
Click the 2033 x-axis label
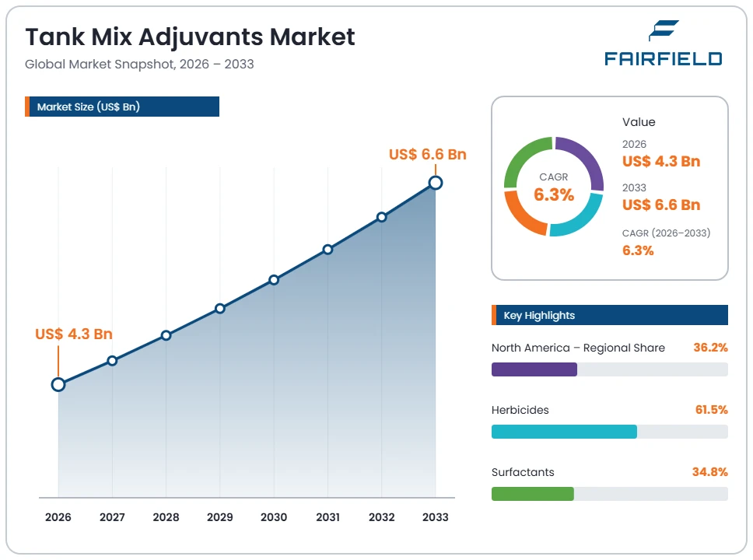click(x=436, y=517)
